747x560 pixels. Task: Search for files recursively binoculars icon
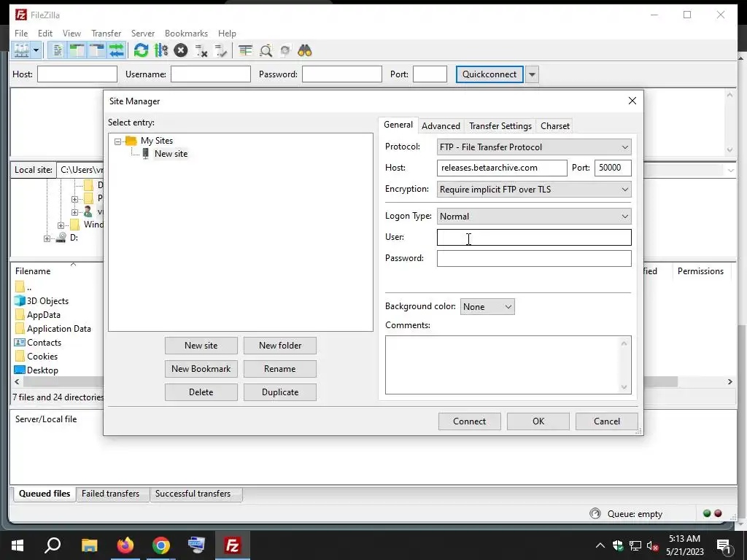click(x=305, y=50)
